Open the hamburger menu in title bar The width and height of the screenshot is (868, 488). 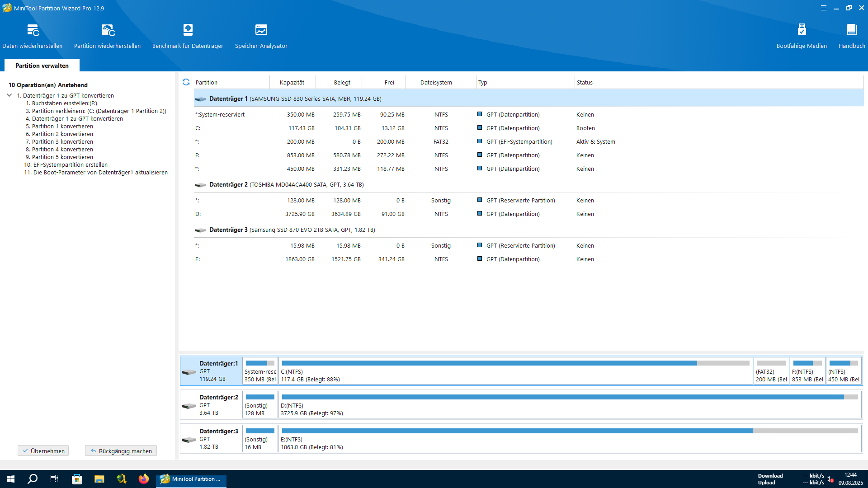pos(824,8)
